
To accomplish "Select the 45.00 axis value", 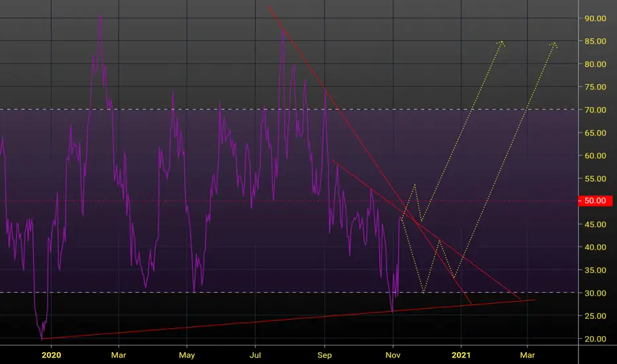I will pyautogui.click(x=595, y=224).
